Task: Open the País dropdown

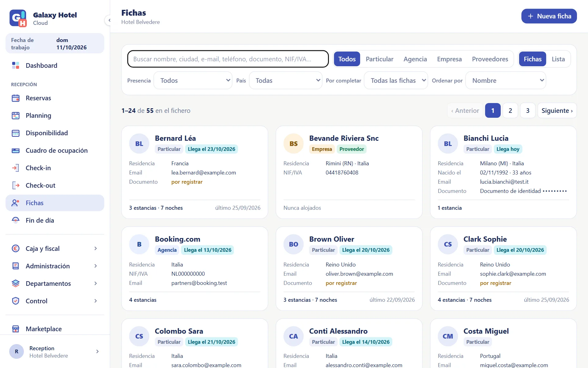Action: (286, 80)
